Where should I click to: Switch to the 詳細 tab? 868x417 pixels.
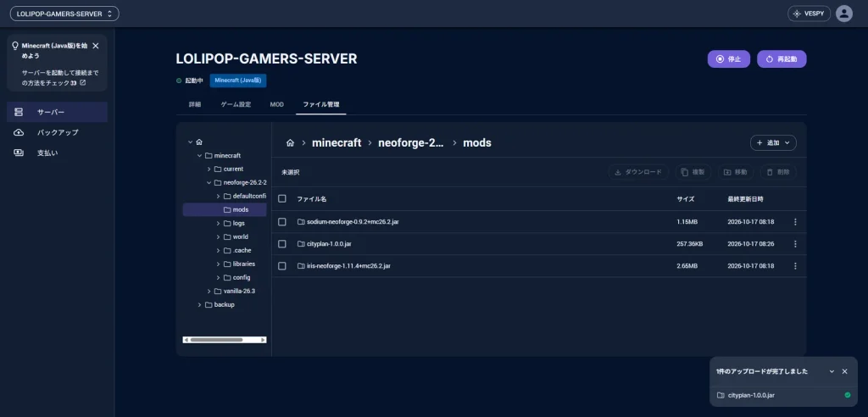coord(195,104)
